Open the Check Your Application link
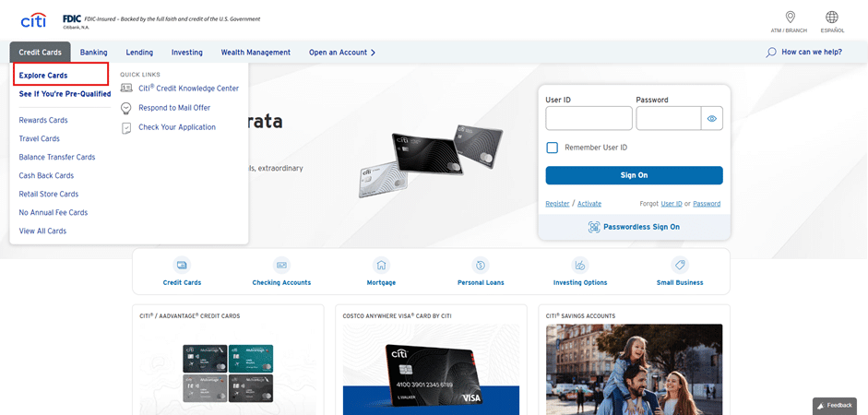 coord(177,127)
